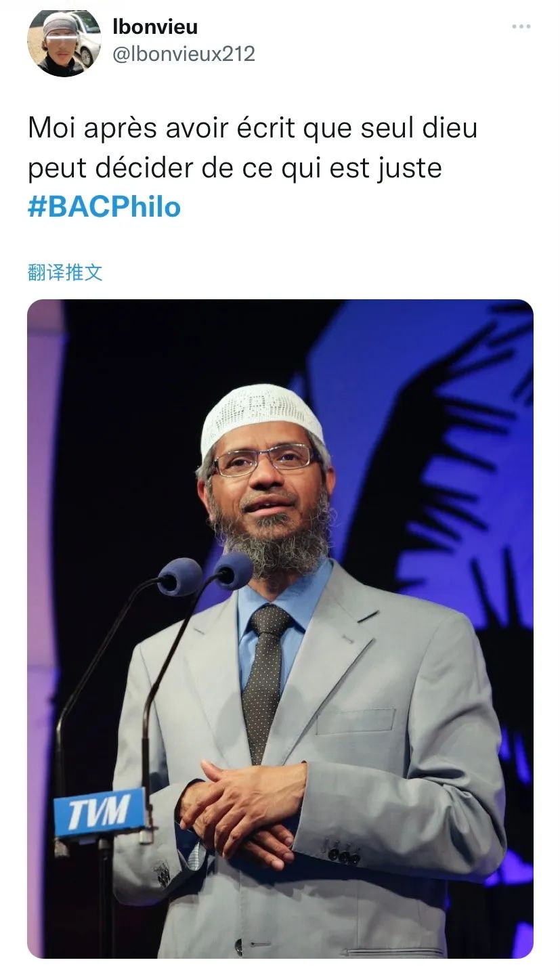Viewport: 560px width, 973px height.
Task: Open lbonvieu's profile avatar picture
Action: tap(64, 41)
